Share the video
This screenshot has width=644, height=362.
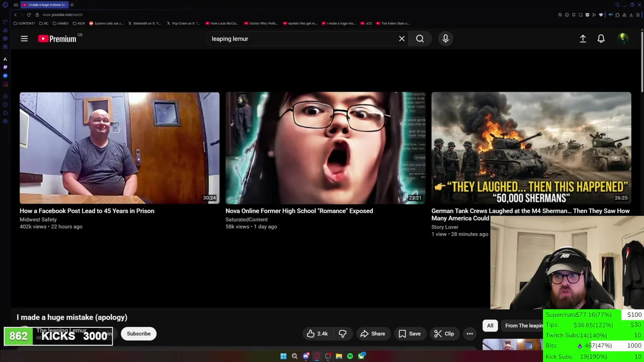(x=372, y=334)
